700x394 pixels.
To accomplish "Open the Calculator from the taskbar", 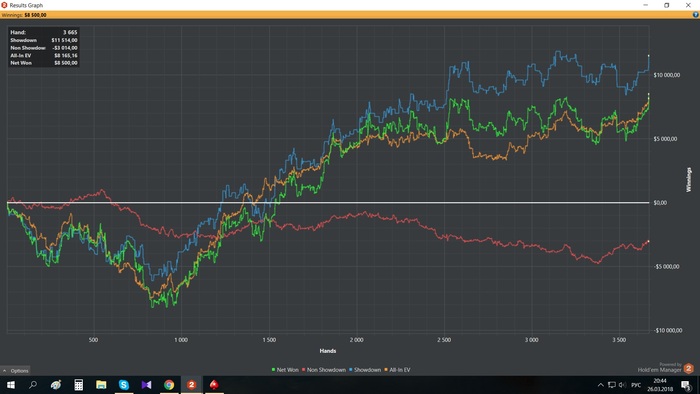I will [x=79, y=385].
